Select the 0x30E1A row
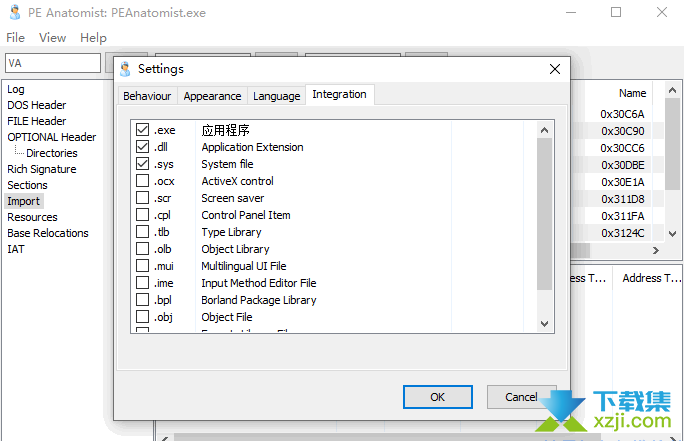This screenshot has width=684, height=441. (x=622, y=182)
